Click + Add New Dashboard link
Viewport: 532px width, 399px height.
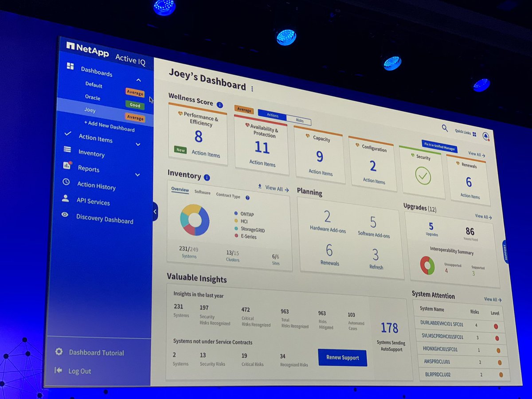tap(109, 126)
